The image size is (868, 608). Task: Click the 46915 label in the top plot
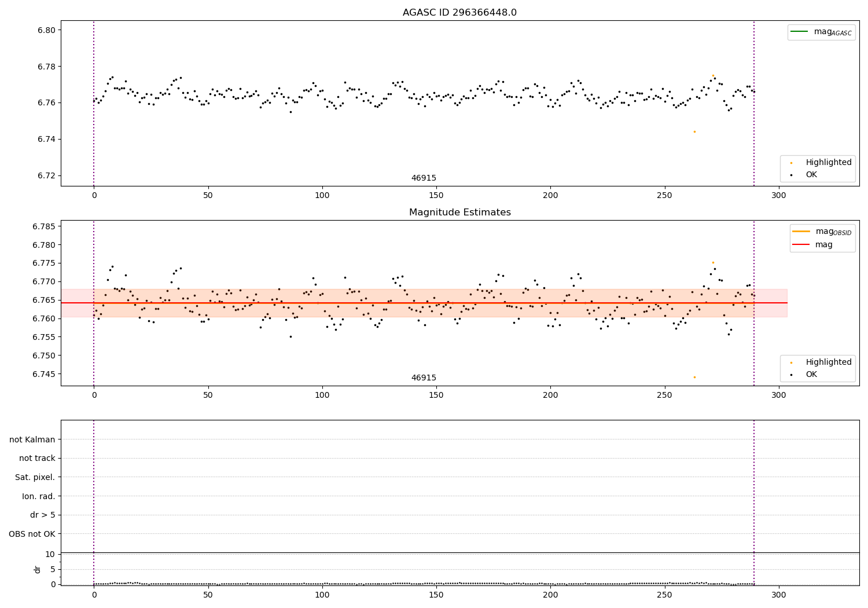click(424, 178)
